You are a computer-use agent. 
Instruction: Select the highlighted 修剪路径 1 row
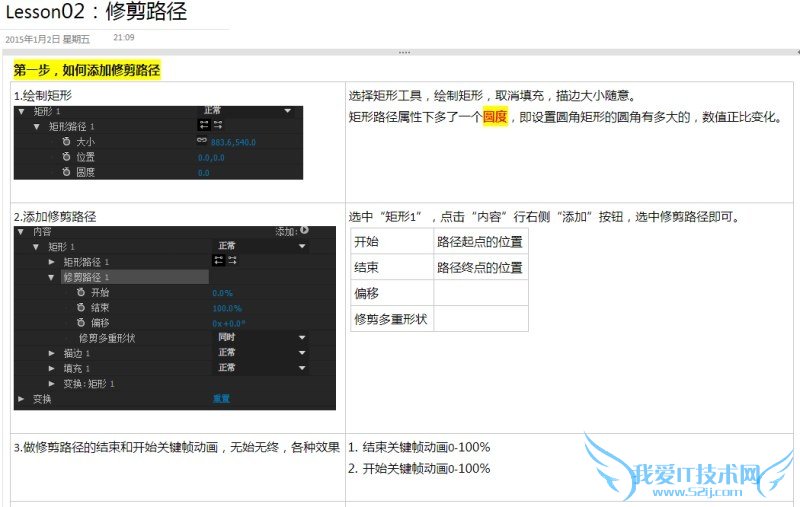[x=135, y=277]
